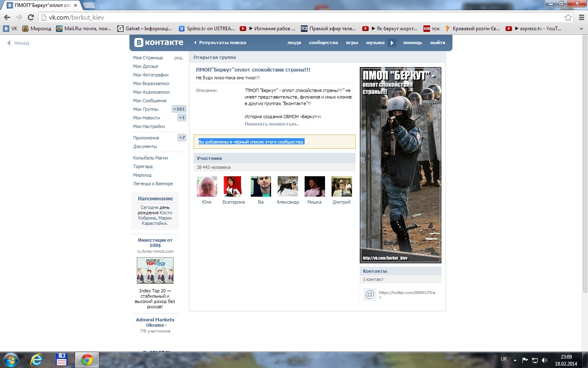
Task: Open Мои Видеозаписи
Action: (x=151, y=83)
